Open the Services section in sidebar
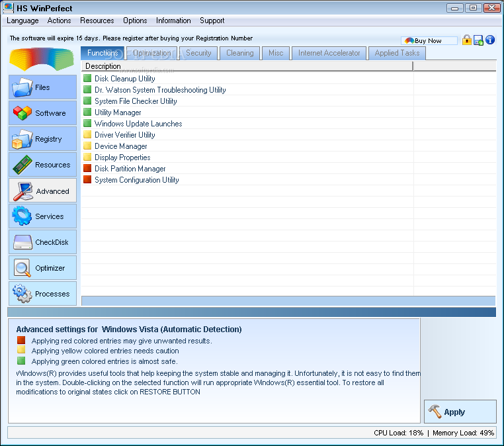 (42, 216)
